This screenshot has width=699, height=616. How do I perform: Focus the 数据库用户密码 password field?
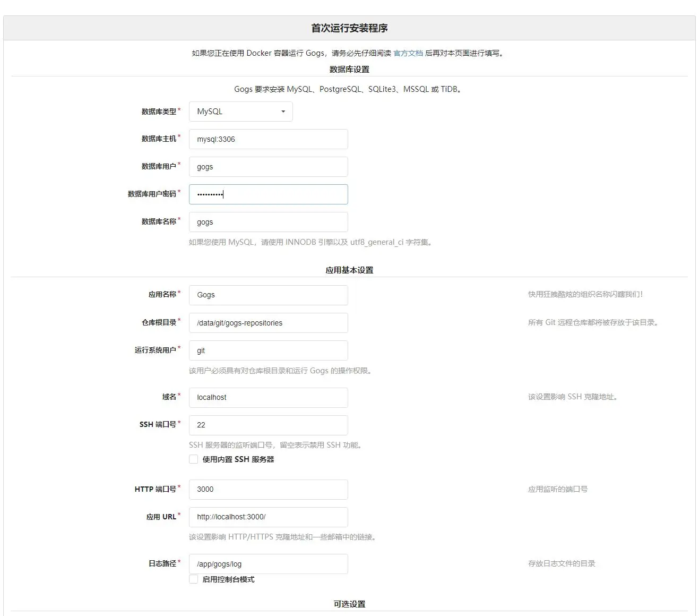268,194
